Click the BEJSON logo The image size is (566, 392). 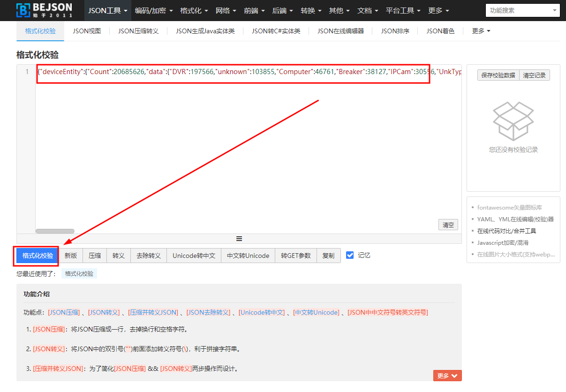click(x=44, y=10)
